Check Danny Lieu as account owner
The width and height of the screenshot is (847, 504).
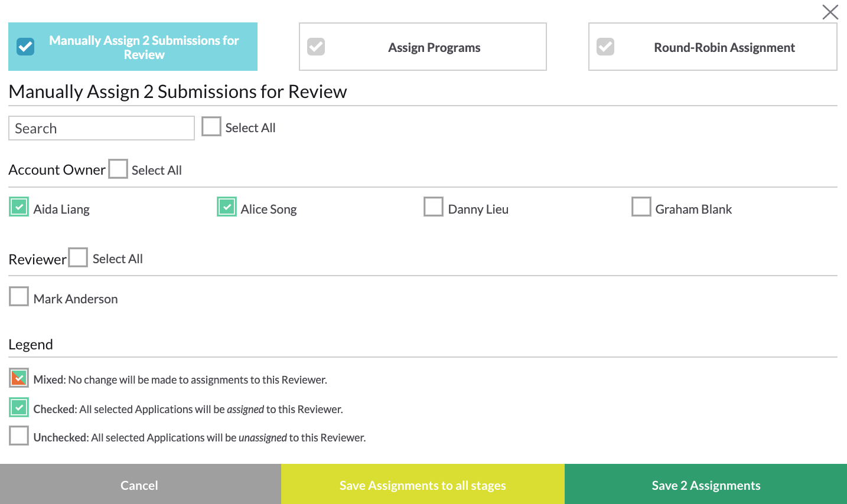point(434,207)
